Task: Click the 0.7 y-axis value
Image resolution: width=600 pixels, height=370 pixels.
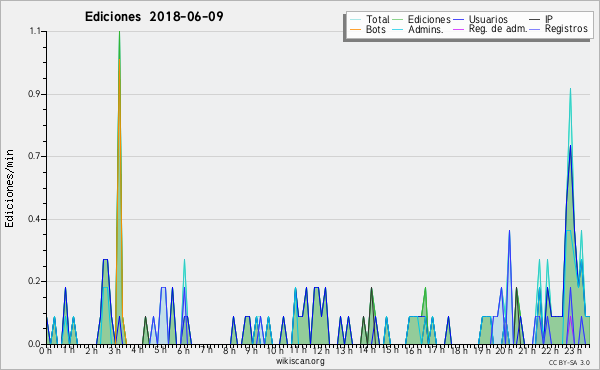Action: click(34, 156)
